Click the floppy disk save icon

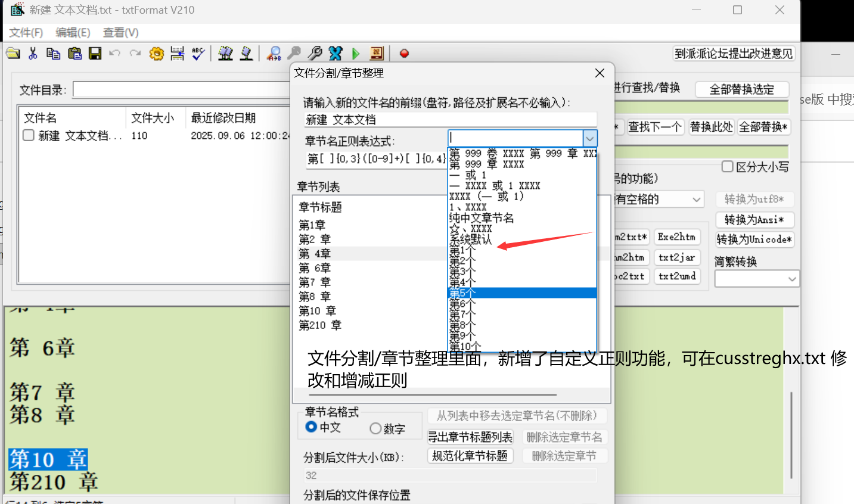click(95, 53)
